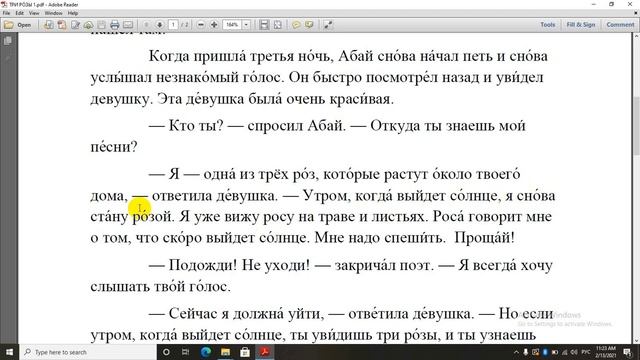Click the РУС language indicator
The height and width of the screenshot is (360, 640).
pyautogui.click(x=586, y=352)
